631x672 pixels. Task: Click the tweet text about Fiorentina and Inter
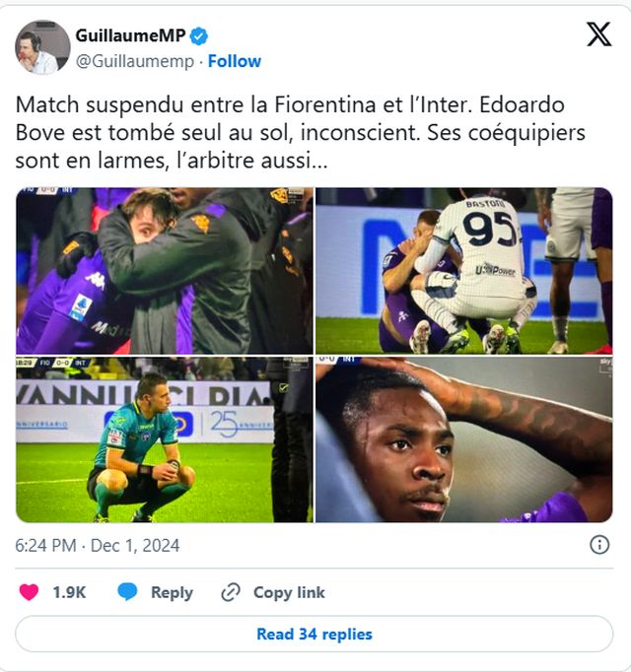(x=301, y=132)
